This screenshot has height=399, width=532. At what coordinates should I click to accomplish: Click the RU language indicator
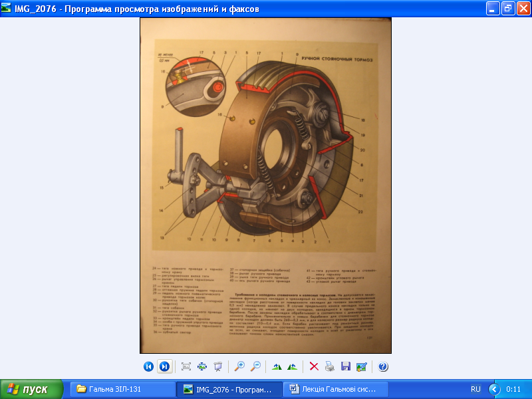pos(475,389)
